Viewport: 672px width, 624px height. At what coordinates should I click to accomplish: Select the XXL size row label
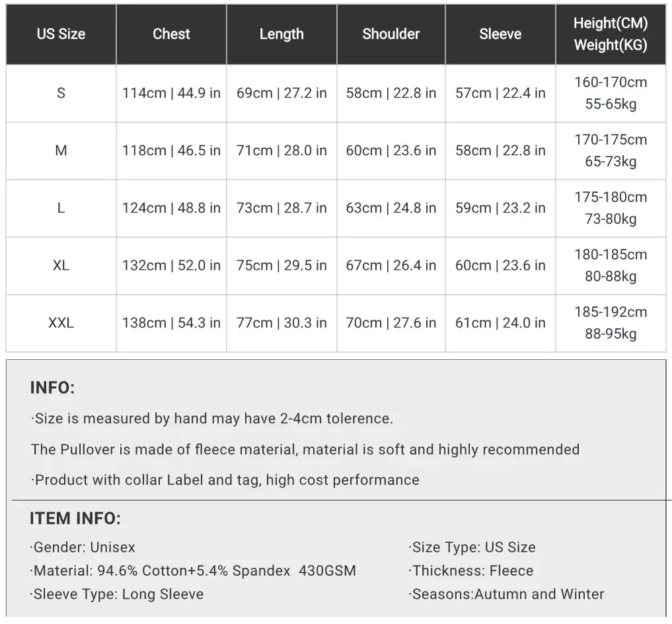pos(61,323)
